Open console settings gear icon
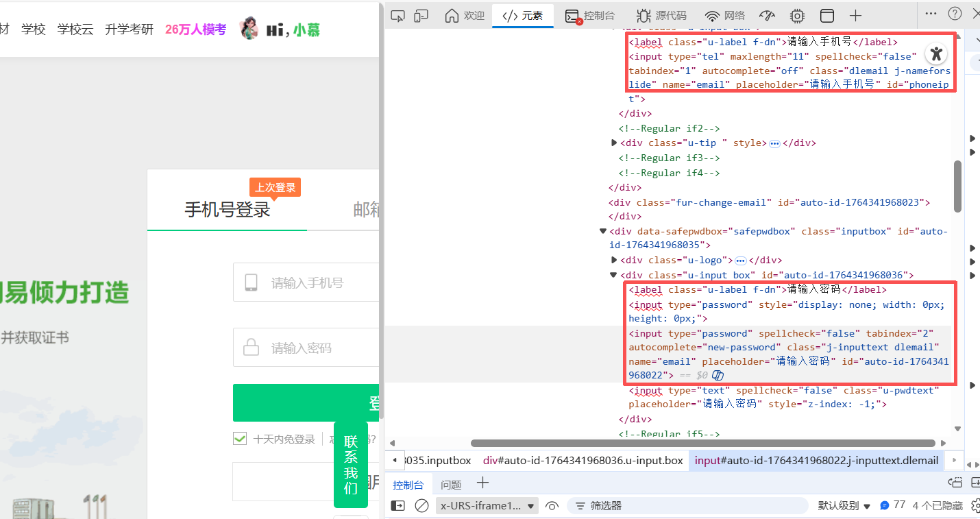The width and height of the screenshot is (980, 519). (x=975, y=505)
